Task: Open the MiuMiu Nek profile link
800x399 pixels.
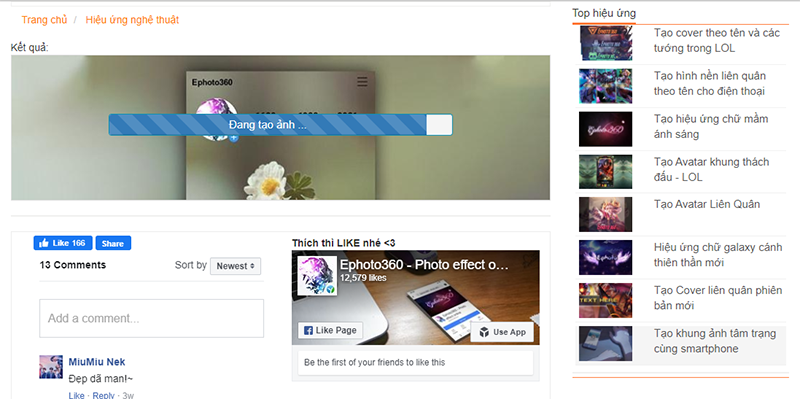Action: point(97,362)
